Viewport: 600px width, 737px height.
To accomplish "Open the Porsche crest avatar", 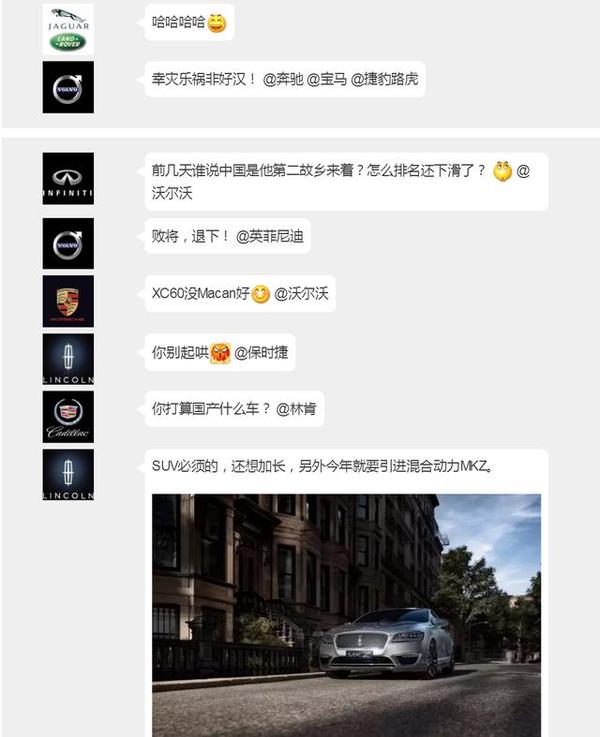I will coord(68,301).
